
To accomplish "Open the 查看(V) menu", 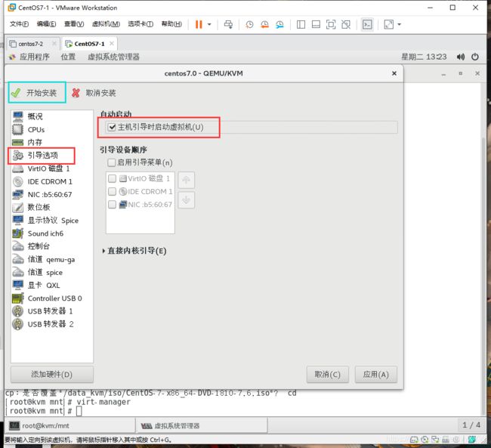I will [74, 24].
